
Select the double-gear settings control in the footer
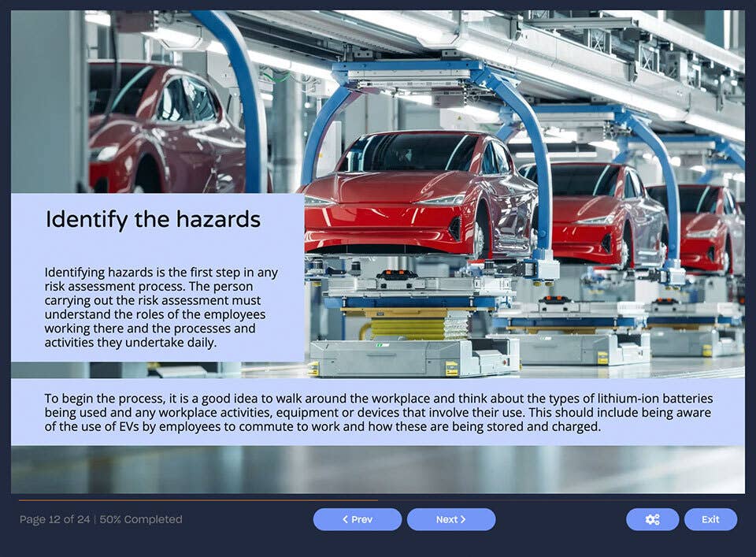tap(652, 520)
